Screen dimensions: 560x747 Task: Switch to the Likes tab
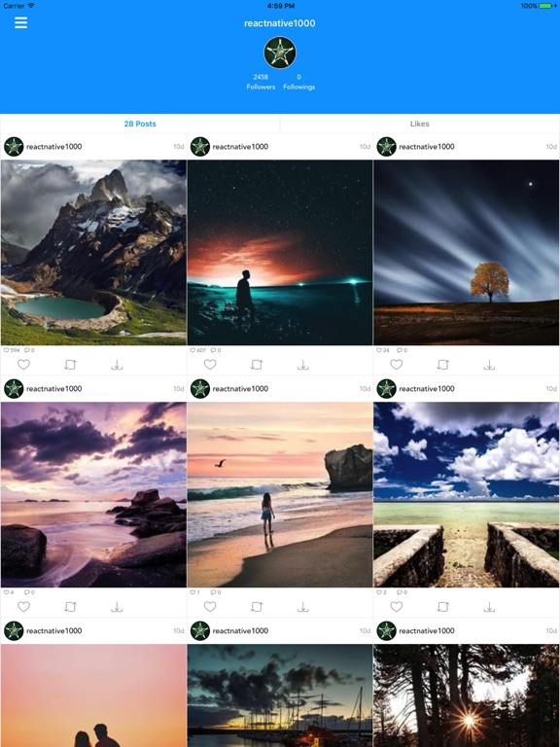[420, 124]
